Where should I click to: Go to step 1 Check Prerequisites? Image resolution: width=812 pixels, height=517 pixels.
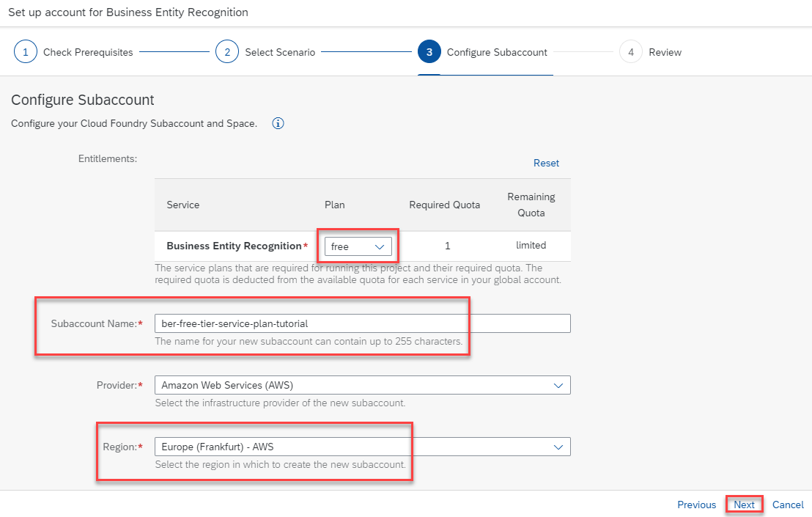click(73, 52)
